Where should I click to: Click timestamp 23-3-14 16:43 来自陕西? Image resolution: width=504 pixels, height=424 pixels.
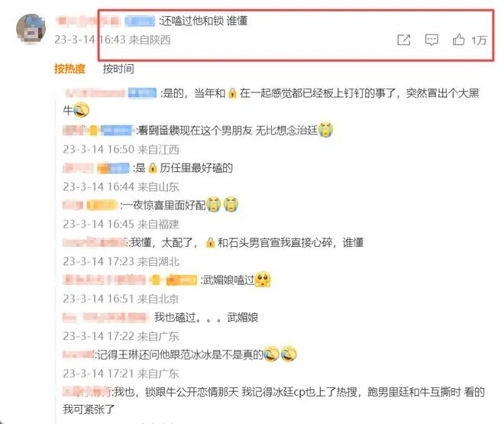click(112, 40)
